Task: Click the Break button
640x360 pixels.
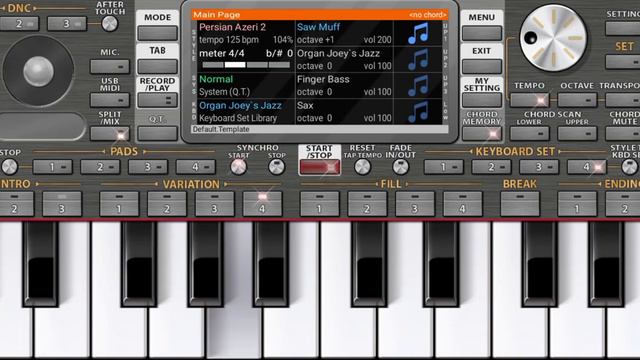Action: coord(520,204)
